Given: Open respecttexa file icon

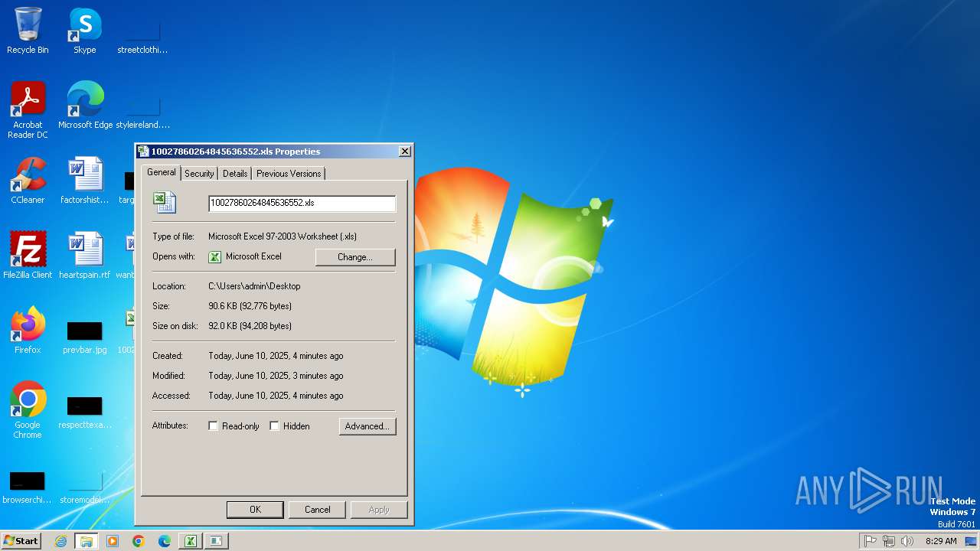Looking at the screenshot, I should 85,412.
